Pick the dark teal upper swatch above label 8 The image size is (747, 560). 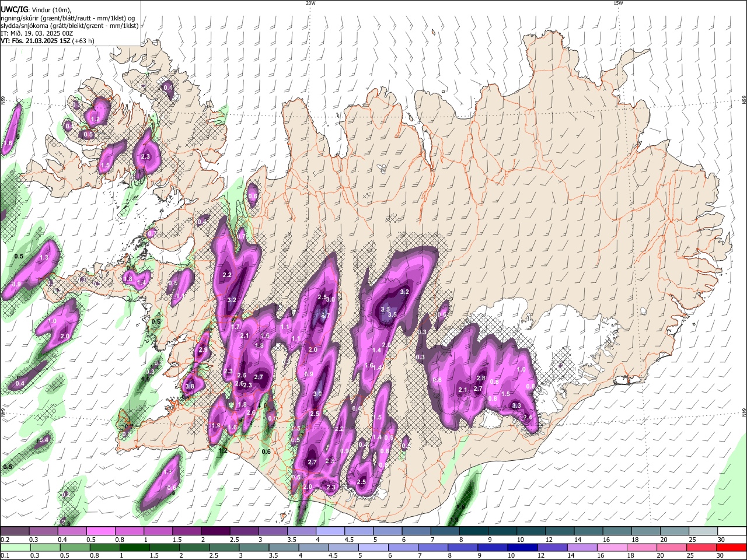click(474, 531)
